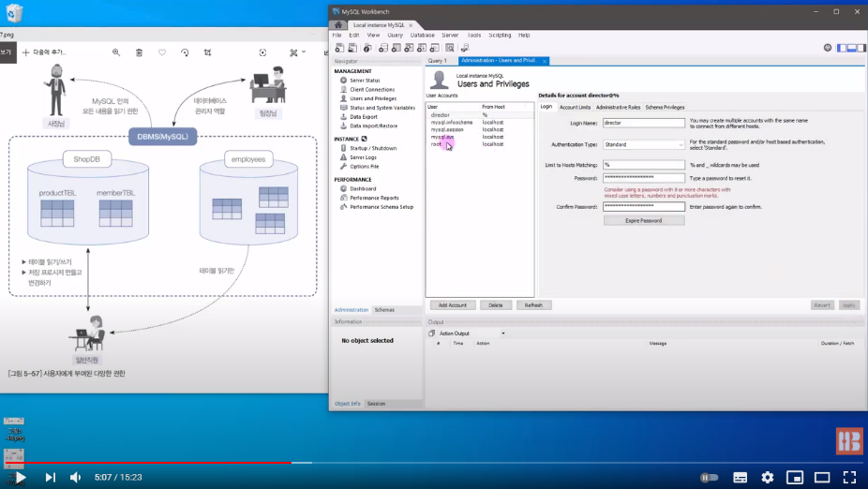Viewport: 868px width, 489px height.
Task: Click the zoom icon in photo viewer toolbar
Action: (x=116, y=52)
